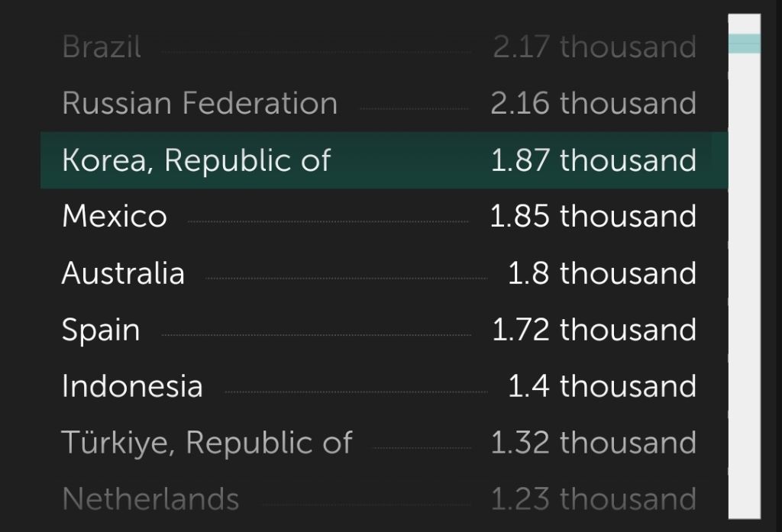782x532 pixels.
Task: Choose Türkiye, Republic of entry
Action: [384, 443]
